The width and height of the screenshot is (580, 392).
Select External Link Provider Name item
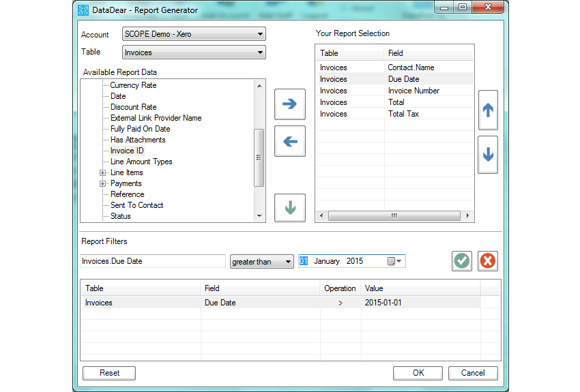[x=156, y=118]
